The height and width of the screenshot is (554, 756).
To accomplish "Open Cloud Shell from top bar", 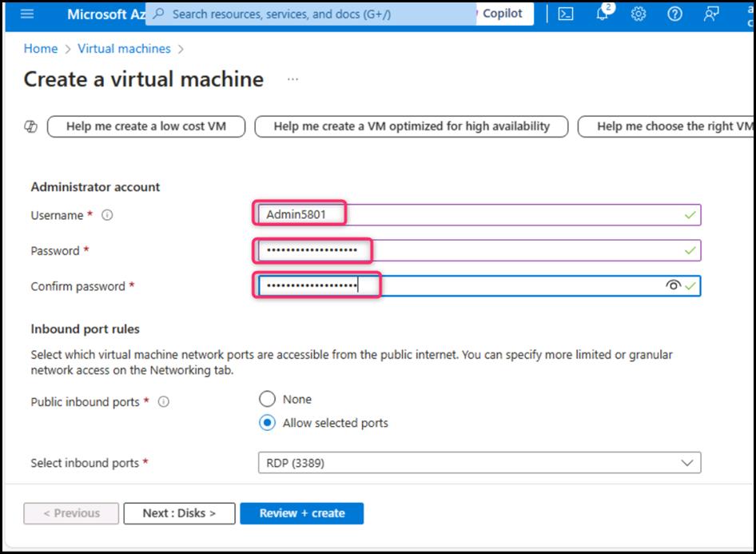I will click(x=565, y=14).
